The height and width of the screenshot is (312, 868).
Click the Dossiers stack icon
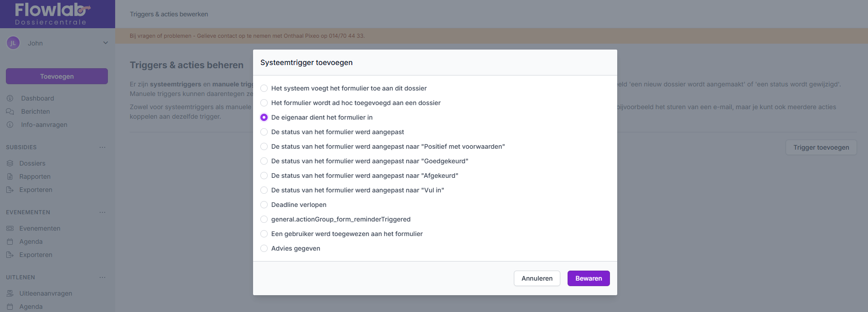[x=10, y=163]
